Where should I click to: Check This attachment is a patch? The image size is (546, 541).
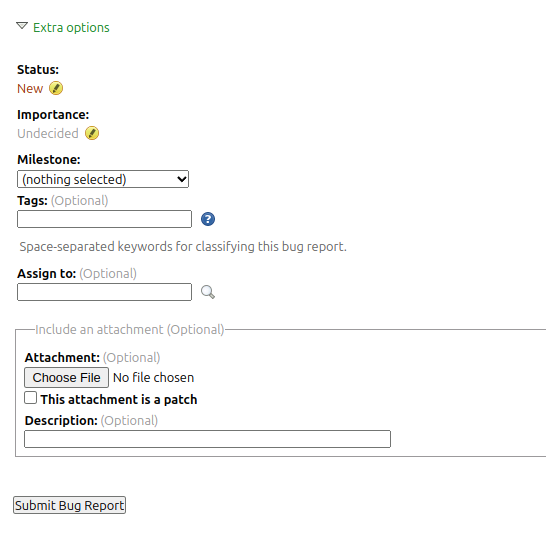coord(31,398)
